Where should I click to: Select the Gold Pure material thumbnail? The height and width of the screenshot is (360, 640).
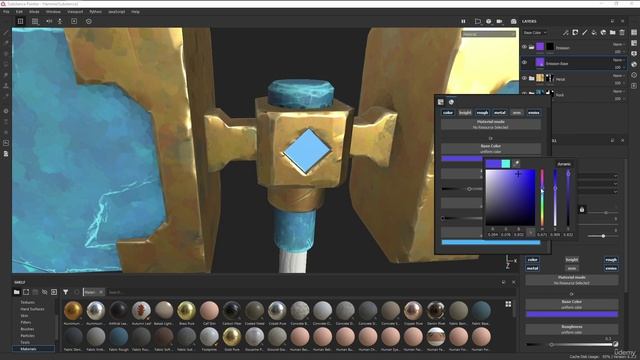(x=232, y=336)
